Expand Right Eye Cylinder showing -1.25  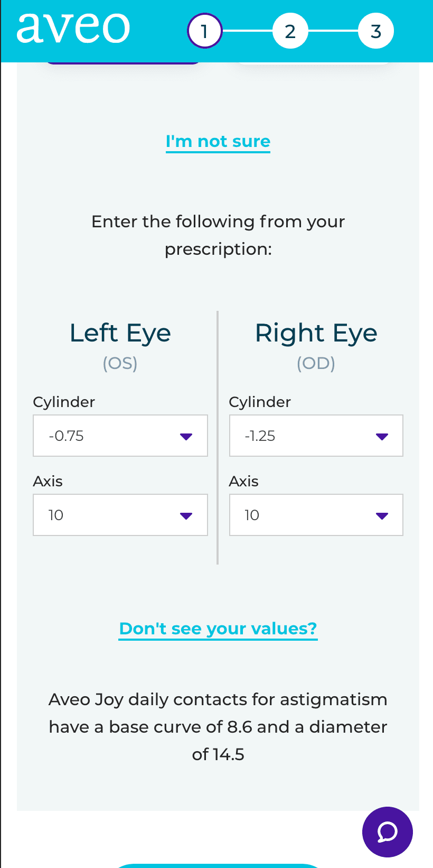(316, 436)
